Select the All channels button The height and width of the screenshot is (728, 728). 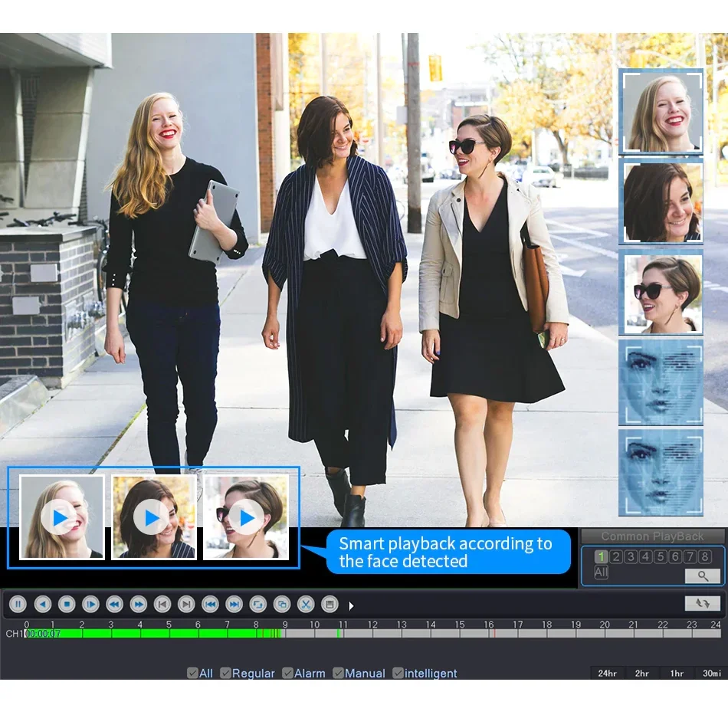[x=602, y=572]
